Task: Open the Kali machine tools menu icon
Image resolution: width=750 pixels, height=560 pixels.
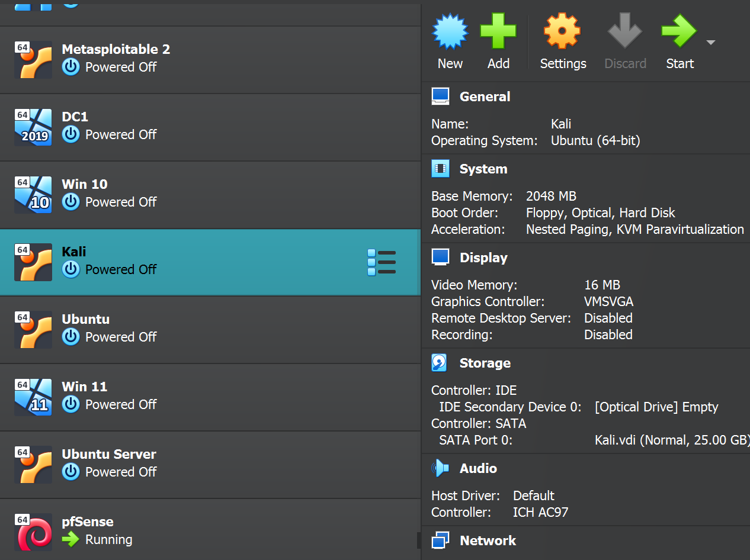Action: point(382,262)
